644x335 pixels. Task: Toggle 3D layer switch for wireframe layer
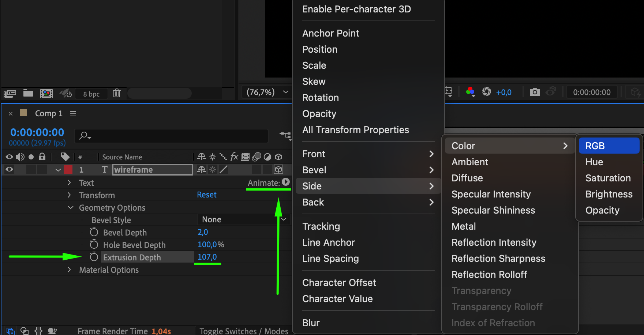pos(278,169)
